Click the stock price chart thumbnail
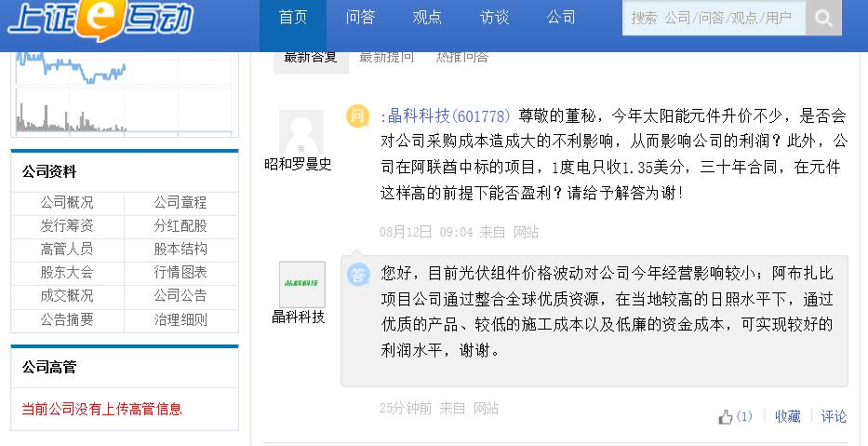 pos(124,93)
